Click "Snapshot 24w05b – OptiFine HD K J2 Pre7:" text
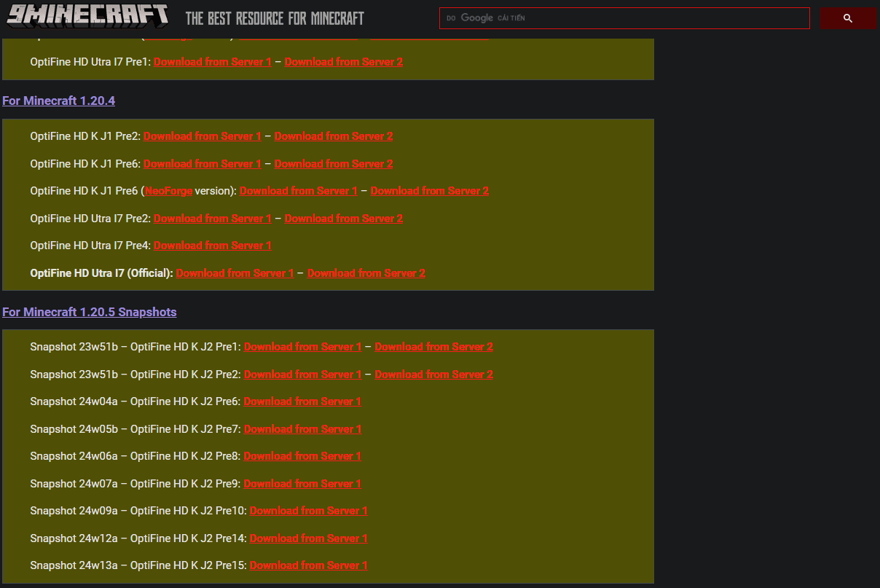This screenshot has height=588, width=880. tap(135, 429)
